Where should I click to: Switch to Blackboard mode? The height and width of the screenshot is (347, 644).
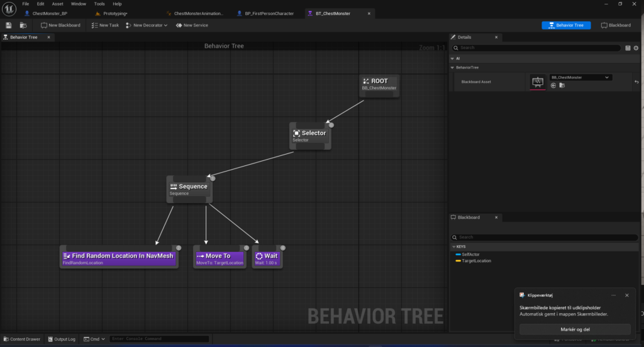[616, 25]
